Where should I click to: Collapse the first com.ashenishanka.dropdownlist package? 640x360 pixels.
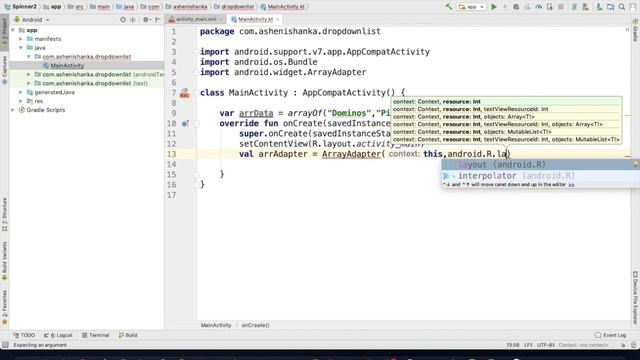(x=29, y=57)
